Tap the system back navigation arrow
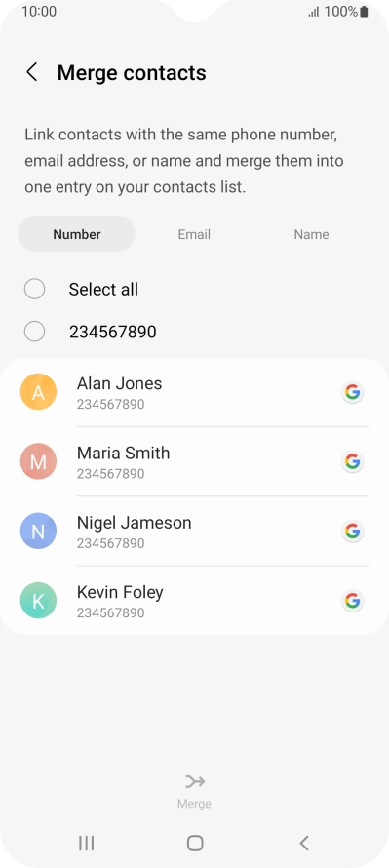This screenshot has width=389, height=868. (x=304, y=843)
